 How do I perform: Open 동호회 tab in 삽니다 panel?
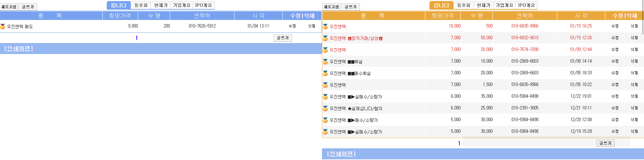coord(464,6)
